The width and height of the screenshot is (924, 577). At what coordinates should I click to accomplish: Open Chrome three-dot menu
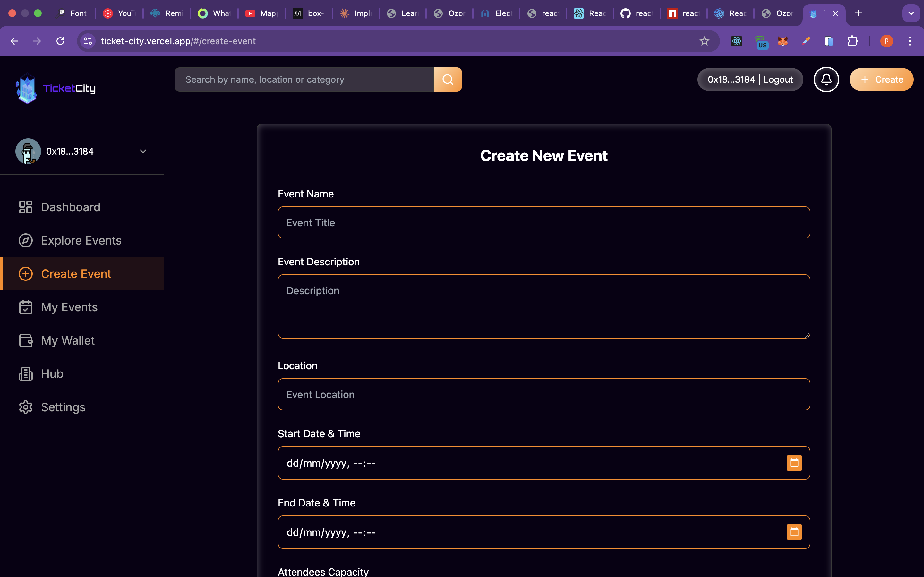[x=910, y=41]
